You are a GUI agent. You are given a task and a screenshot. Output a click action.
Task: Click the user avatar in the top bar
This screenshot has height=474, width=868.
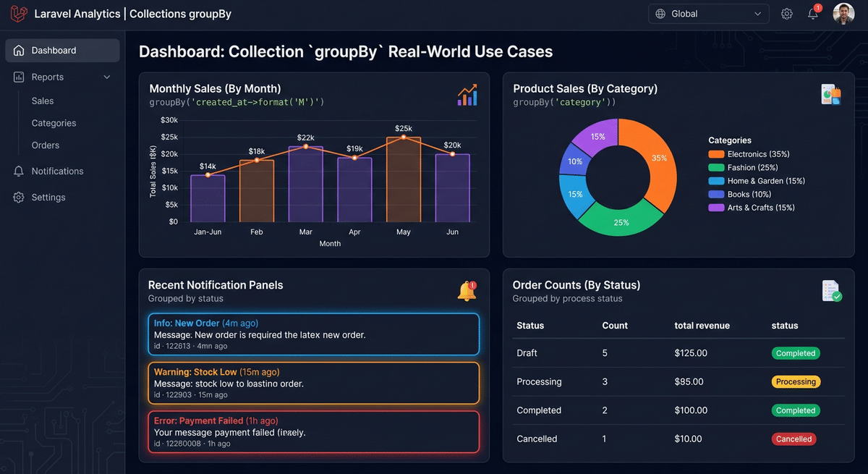point(843,13)
